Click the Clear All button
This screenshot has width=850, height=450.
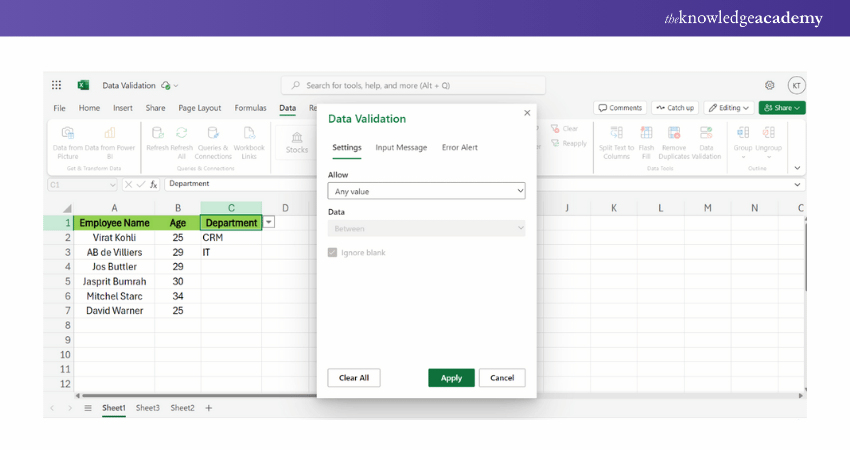point(354,378)
